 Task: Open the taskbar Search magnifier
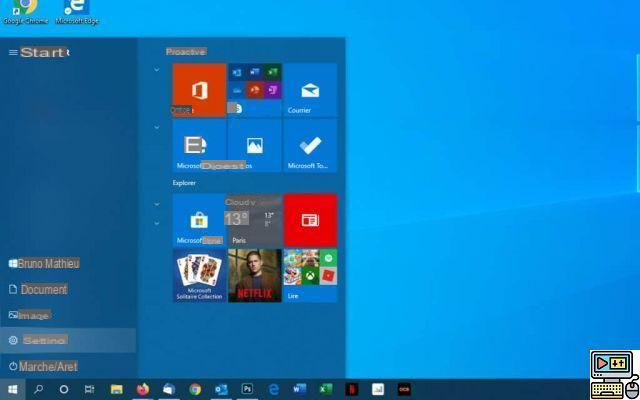coord(38,389)
